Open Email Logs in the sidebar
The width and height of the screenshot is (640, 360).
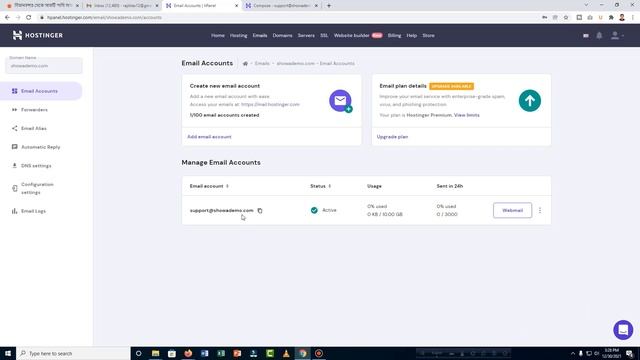[x=33, y=211]
